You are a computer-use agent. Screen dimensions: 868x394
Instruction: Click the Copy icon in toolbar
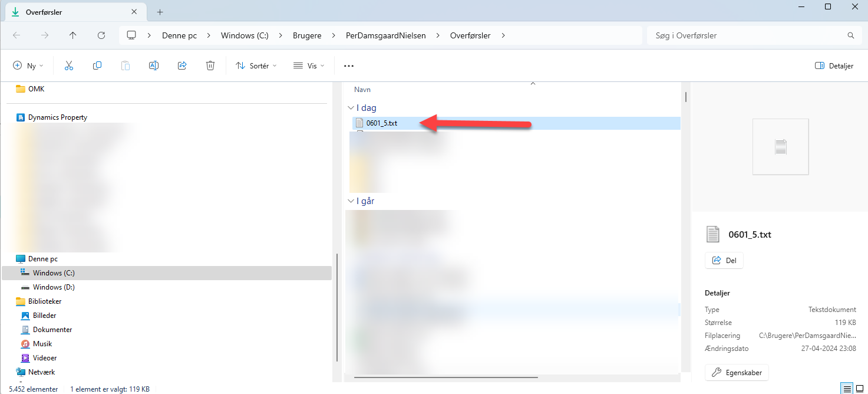97,66
